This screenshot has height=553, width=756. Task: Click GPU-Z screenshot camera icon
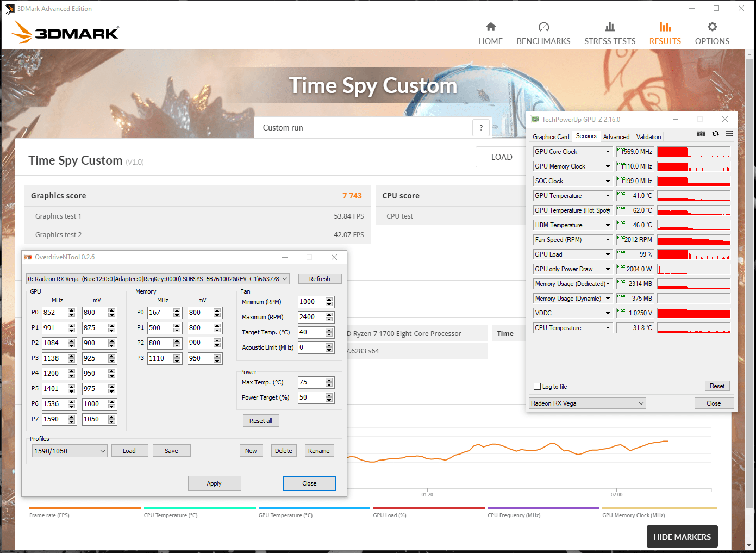701,134
